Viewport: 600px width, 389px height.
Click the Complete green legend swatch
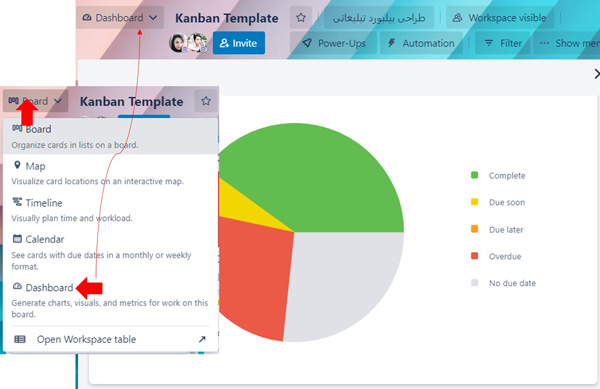[474, 175]
